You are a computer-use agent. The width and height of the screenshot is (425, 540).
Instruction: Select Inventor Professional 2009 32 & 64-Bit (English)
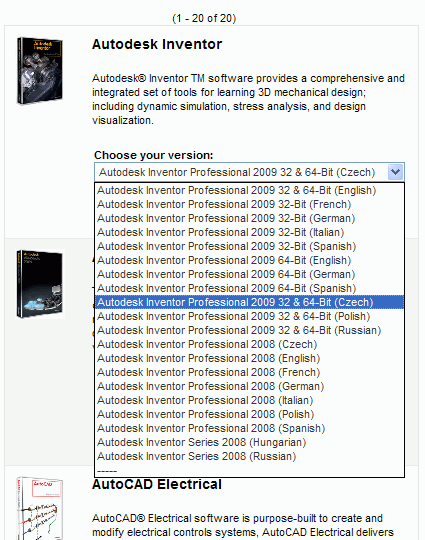pos(249,190)
